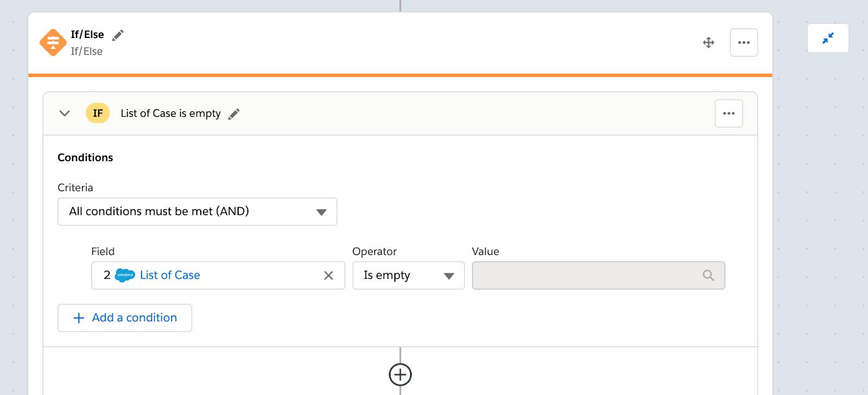Open the If/Else step's three-dot menu
The image size is (868, 395).
point(744,42)
